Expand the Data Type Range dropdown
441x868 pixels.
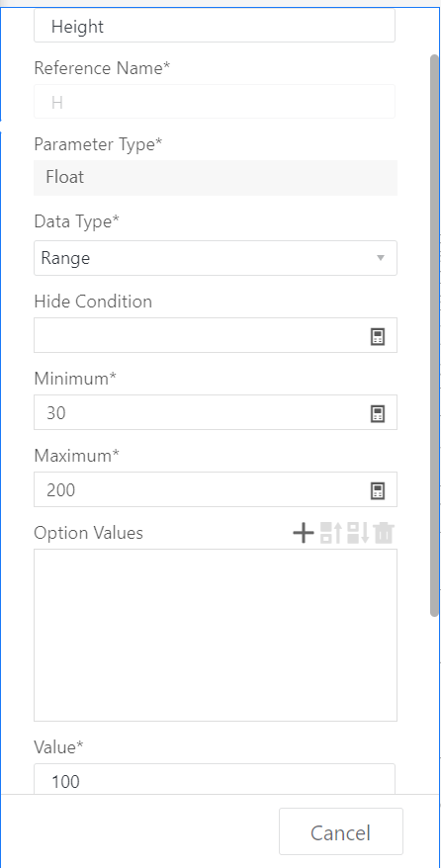[x=216, y=258]
